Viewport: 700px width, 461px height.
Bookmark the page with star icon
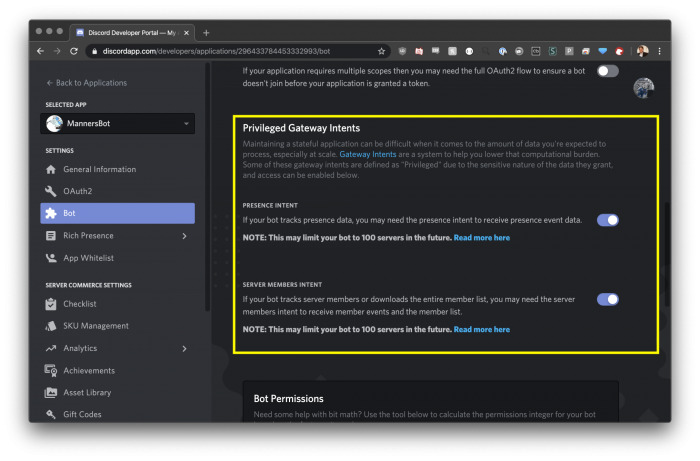click(382, 50)
